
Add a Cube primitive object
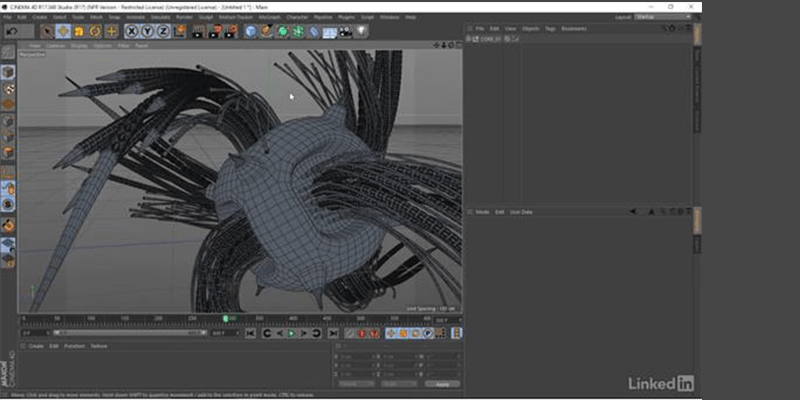coord(251,31)
